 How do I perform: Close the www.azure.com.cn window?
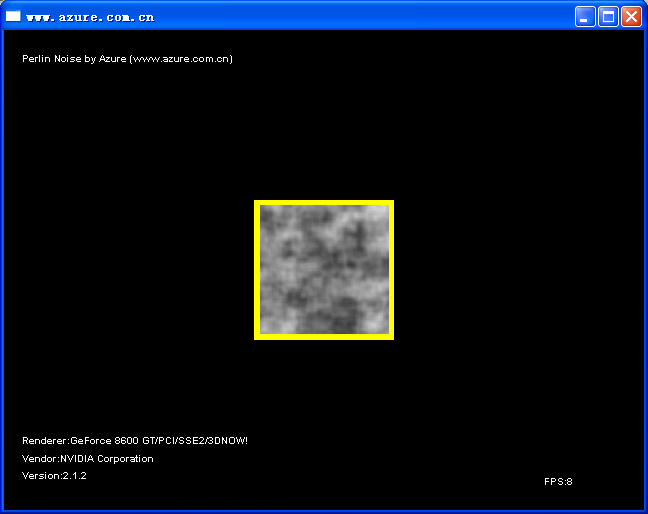tap(631, 17)
